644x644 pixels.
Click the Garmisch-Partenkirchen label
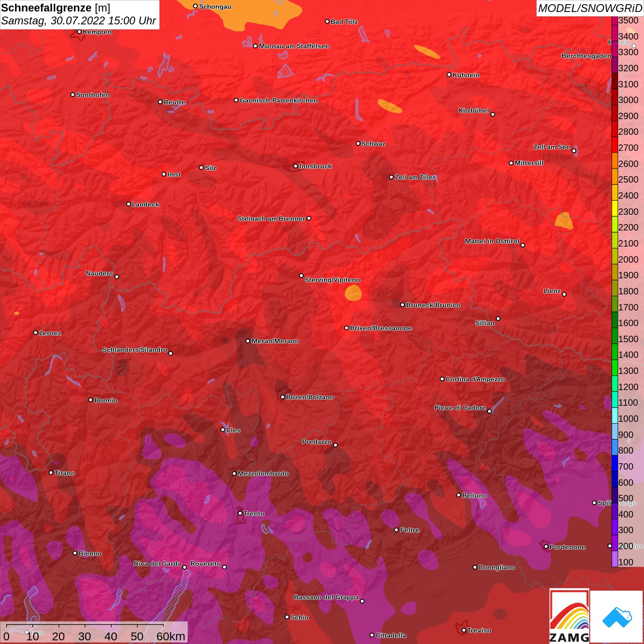tap(279, 100)
